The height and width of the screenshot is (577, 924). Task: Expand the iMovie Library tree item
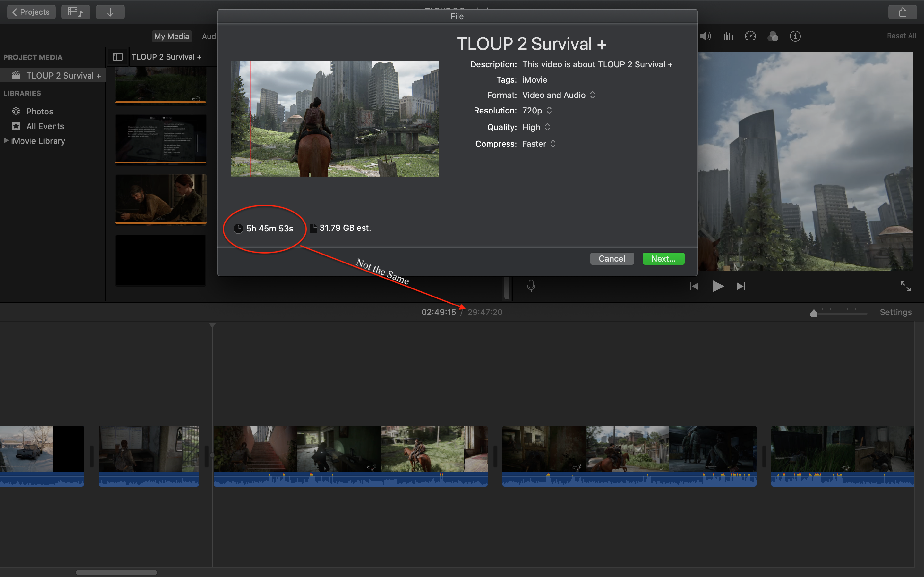pyautogui.click(x=6, y=141)
